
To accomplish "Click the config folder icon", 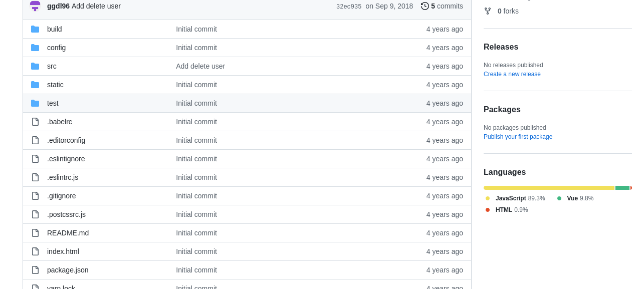I will (35, 48).
